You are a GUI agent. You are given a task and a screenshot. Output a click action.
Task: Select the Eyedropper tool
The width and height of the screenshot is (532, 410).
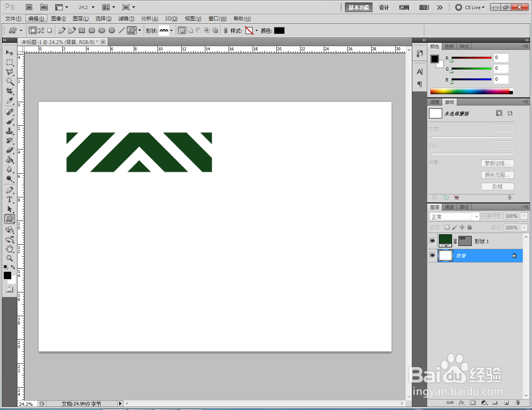click(x=10, y=101)
